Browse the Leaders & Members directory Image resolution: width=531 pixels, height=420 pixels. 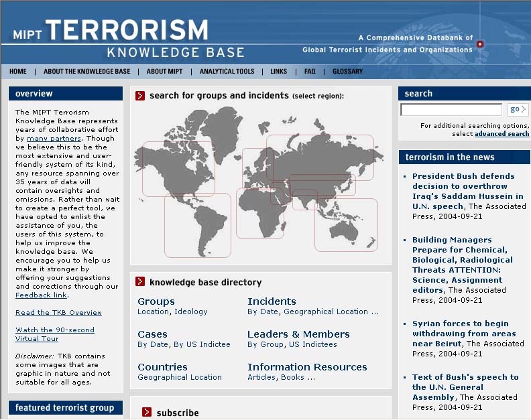point(298,334)
